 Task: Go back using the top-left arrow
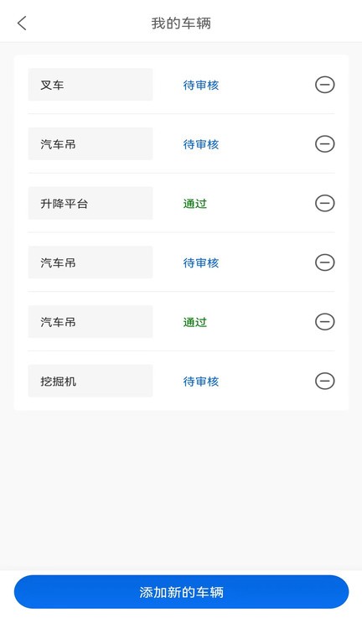click(22, 23)
